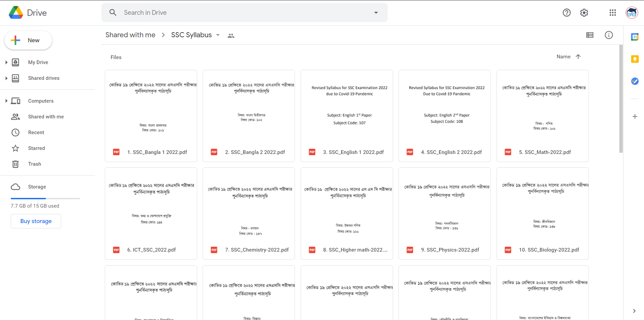Open search options dropdown arrow
Viewport: 644px width, 320px height.
click(376, 13)
